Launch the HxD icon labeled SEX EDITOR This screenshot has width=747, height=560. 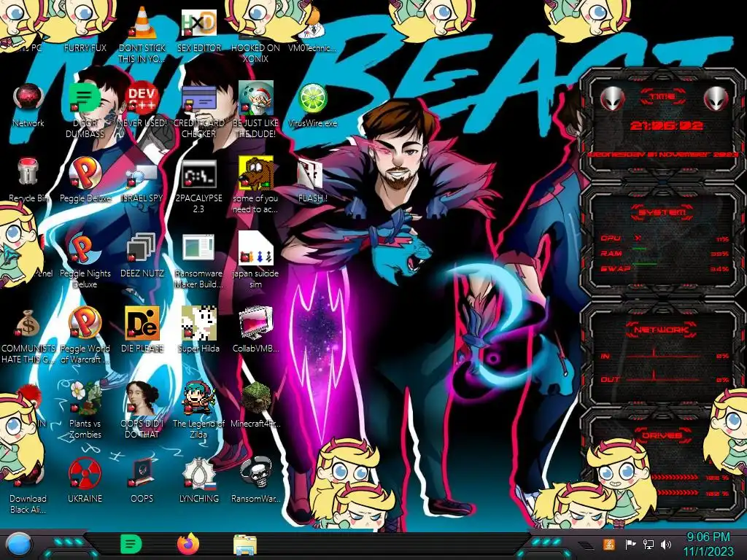(x=199, y=29)
